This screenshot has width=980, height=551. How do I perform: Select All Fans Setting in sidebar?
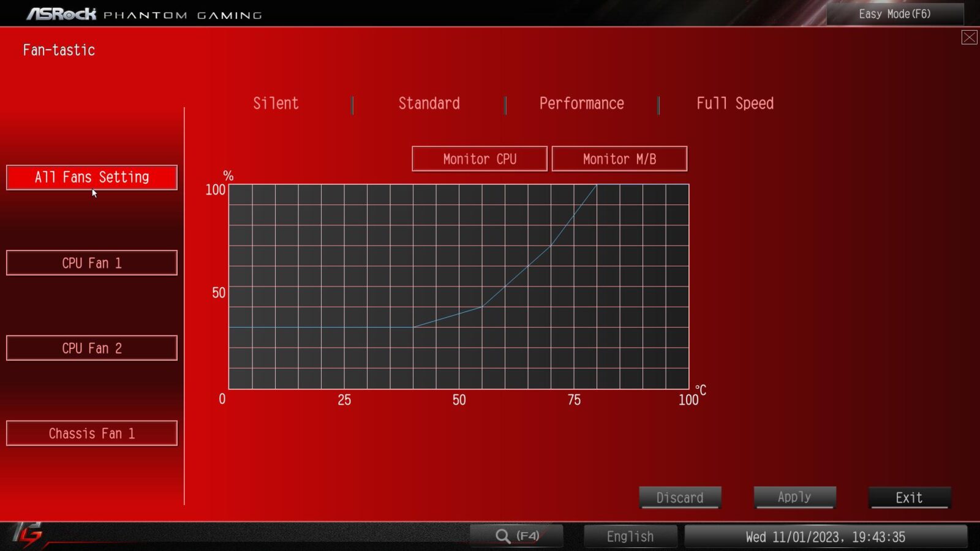pos(92,178)
